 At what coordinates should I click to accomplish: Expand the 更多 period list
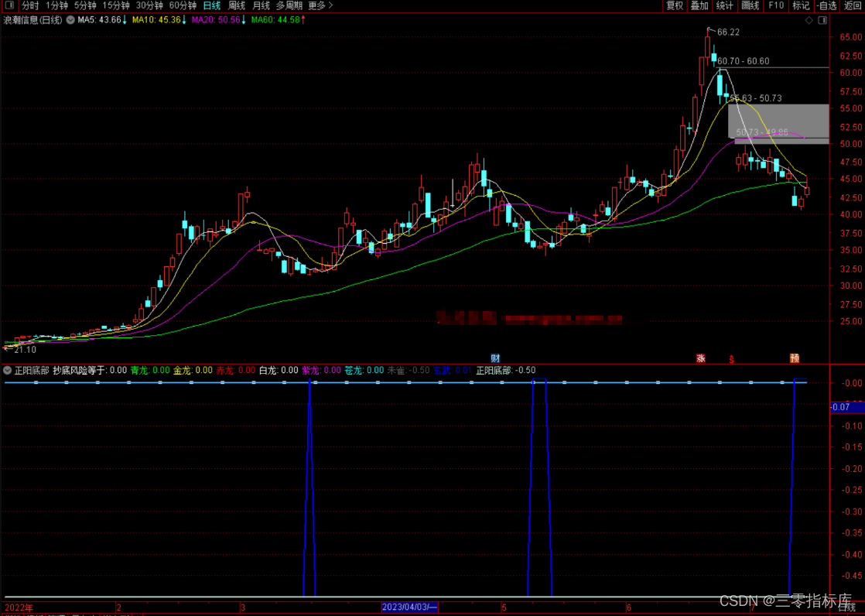point(320,5)
